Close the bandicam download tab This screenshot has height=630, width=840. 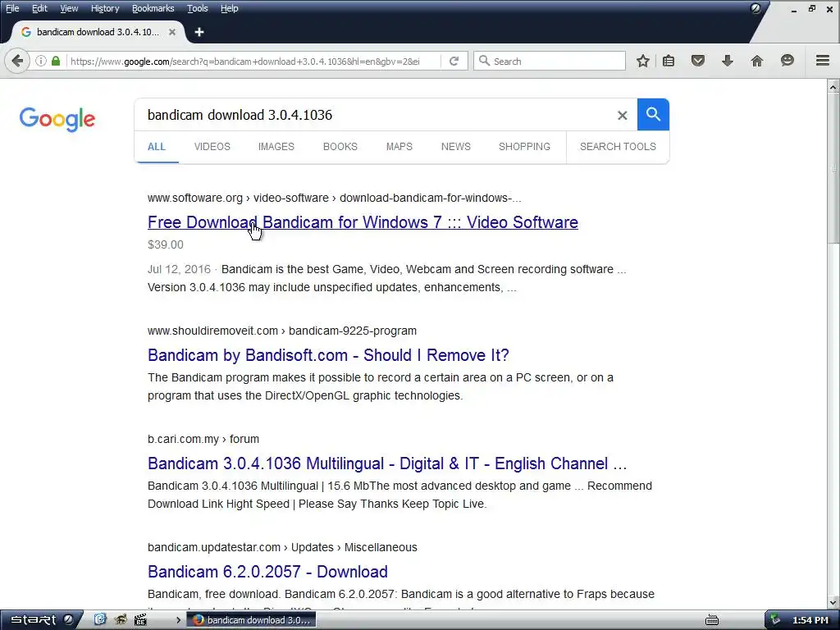pos(172,32)
